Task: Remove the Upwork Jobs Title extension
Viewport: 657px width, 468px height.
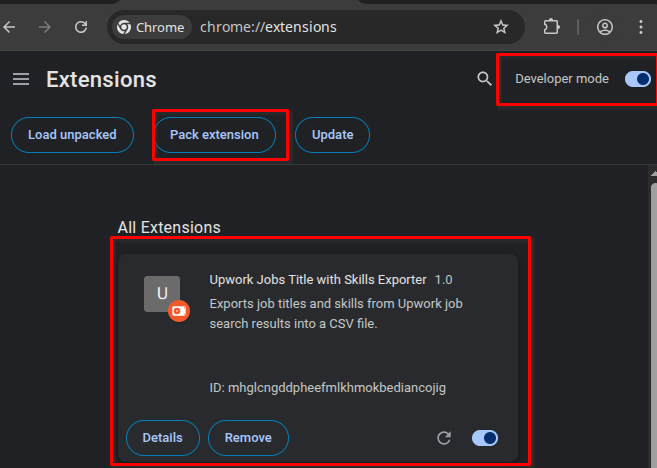Action: click(x=248, y=438)
